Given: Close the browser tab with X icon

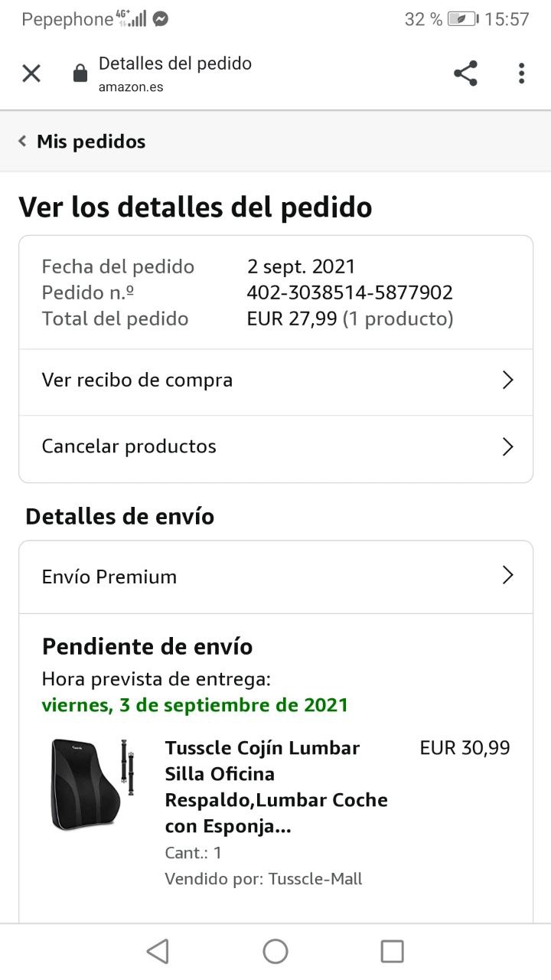Looking at the screenshot, I should (x=31, y=73).
